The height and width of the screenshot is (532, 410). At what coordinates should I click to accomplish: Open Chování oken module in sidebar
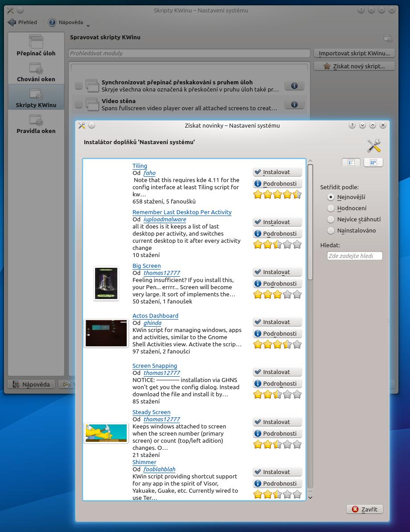coord(36,72)
